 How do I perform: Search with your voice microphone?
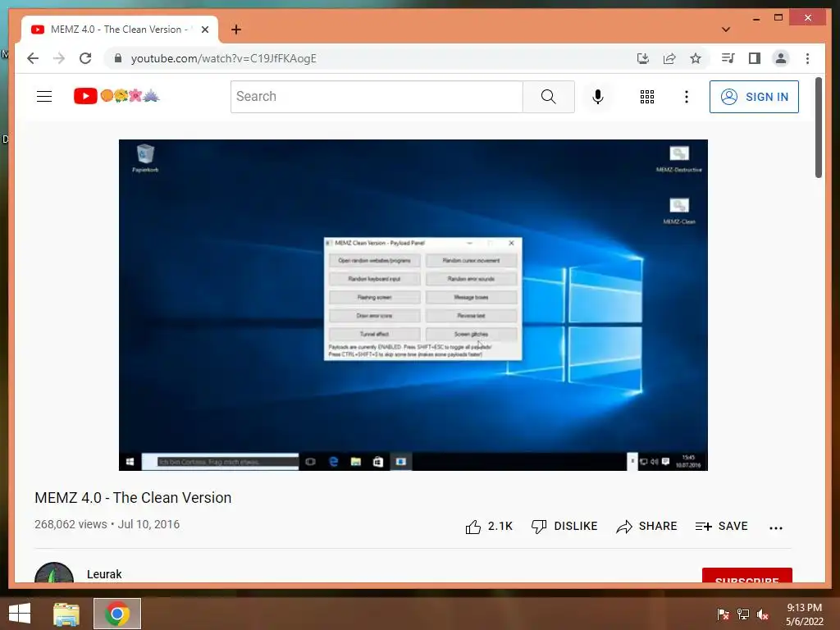(x=598, y=97)
